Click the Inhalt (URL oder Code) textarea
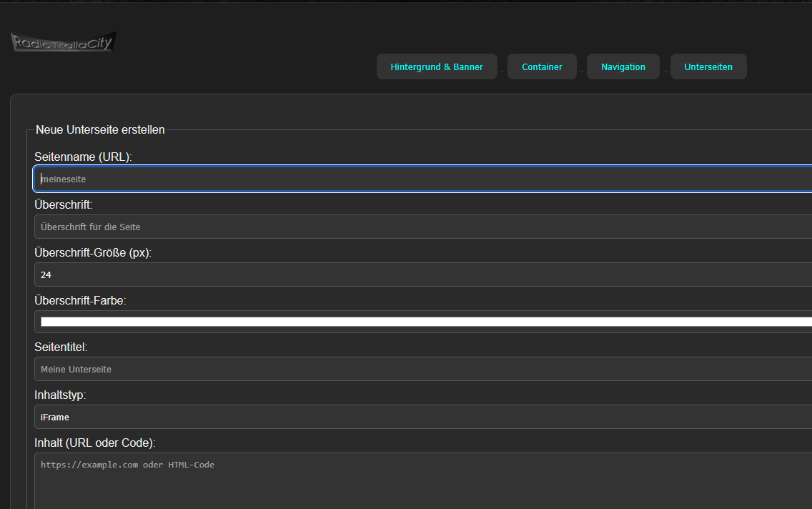 [x=422, y=483]
